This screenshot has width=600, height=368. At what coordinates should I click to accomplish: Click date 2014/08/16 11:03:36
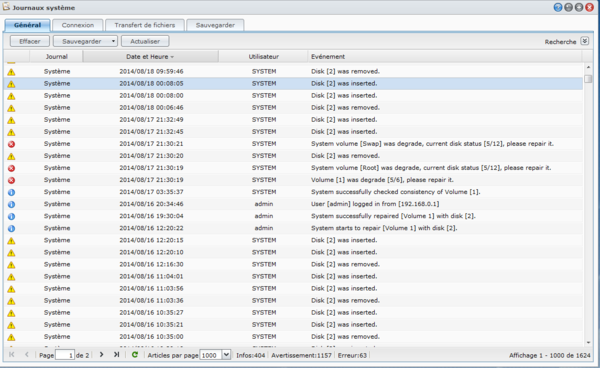151,300
